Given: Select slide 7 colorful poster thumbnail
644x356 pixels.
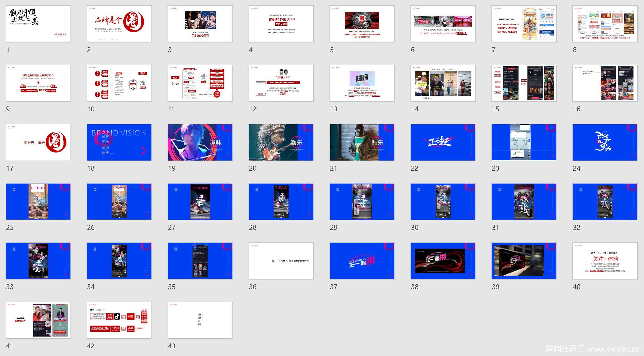Looking at the screenshot, I should click(524, 24).
